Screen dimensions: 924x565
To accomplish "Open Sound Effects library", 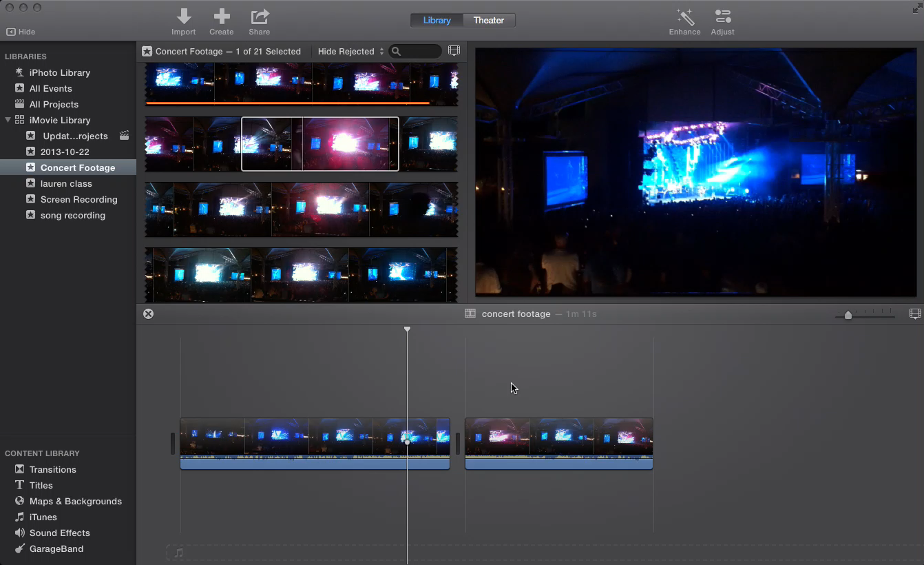I will click(x=60, y=533).
